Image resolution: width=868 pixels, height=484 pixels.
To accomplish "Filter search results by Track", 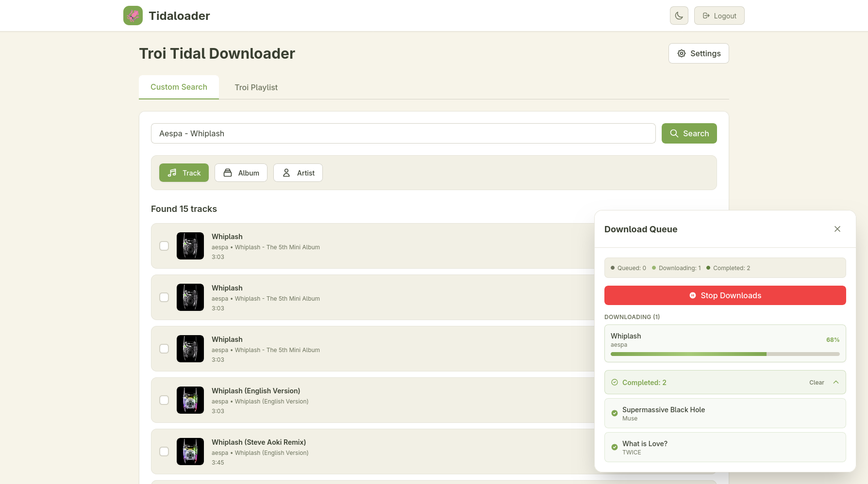I will pyautogui.click(x=184, y=173).
